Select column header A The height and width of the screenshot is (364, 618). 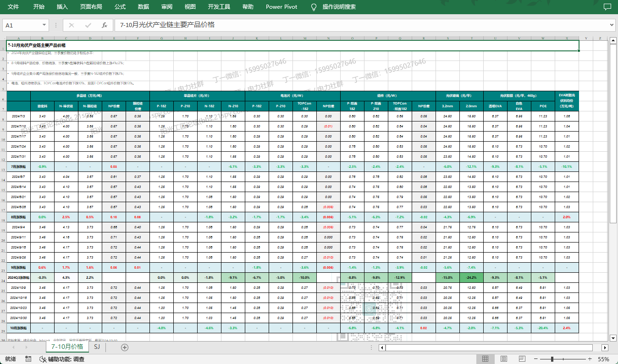[19, 38]
